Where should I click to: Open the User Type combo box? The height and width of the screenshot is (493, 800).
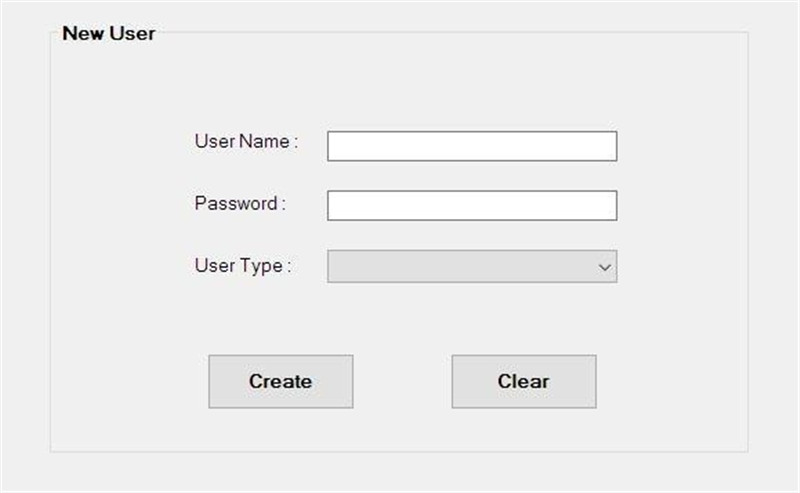[x=472, y=266]
